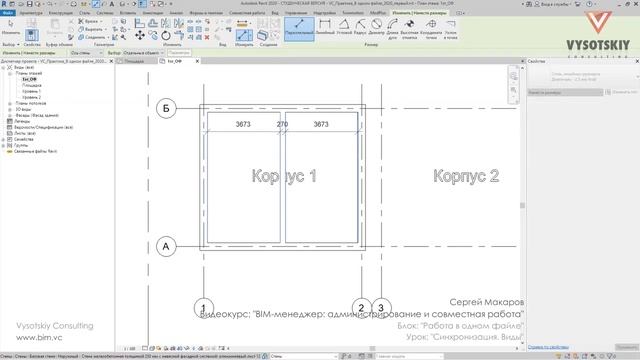Open the Стены selection dropdown in status bar
640x360 pixels.
point(304,356)
